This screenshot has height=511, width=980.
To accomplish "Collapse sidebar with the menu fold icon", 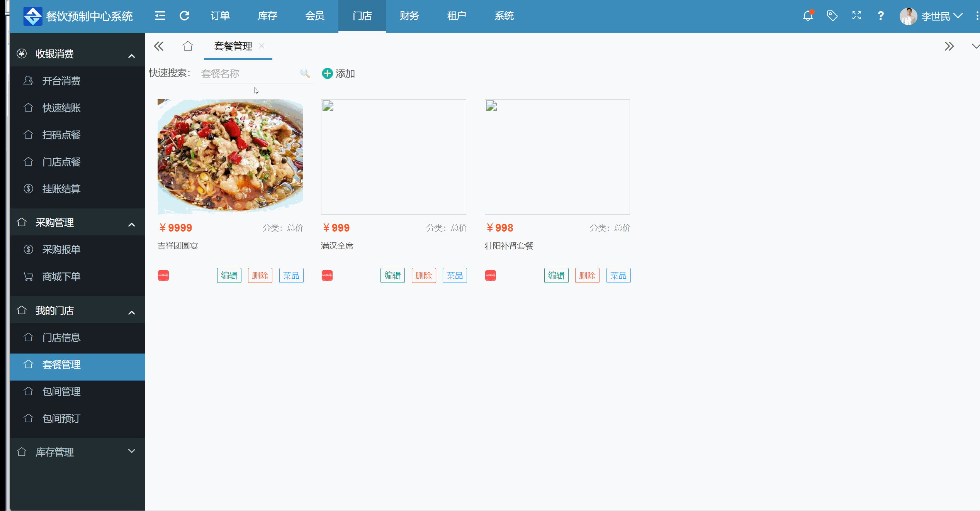I will point(160,16).
